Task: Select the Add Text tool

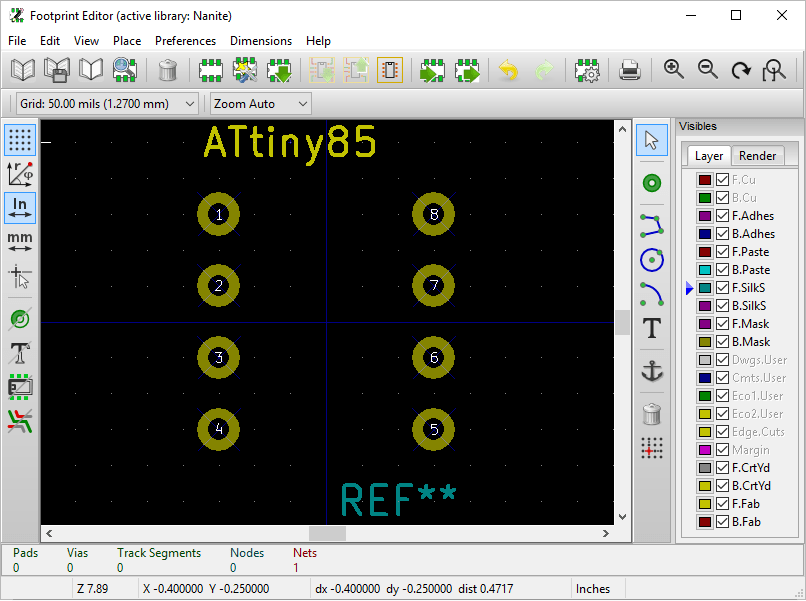Action: (652, 328)
